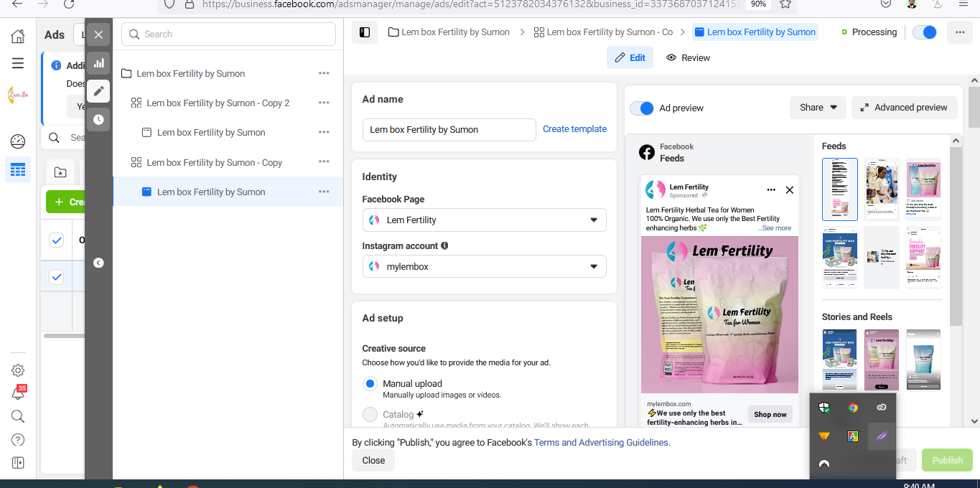Screen dimensions: 980x488
Task: Select the pencil edit panel icon
Action: pos(98,91)
